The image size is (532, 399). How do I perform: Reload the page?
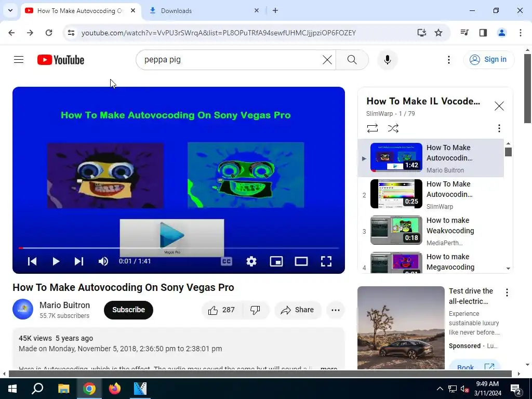point(49,33)
